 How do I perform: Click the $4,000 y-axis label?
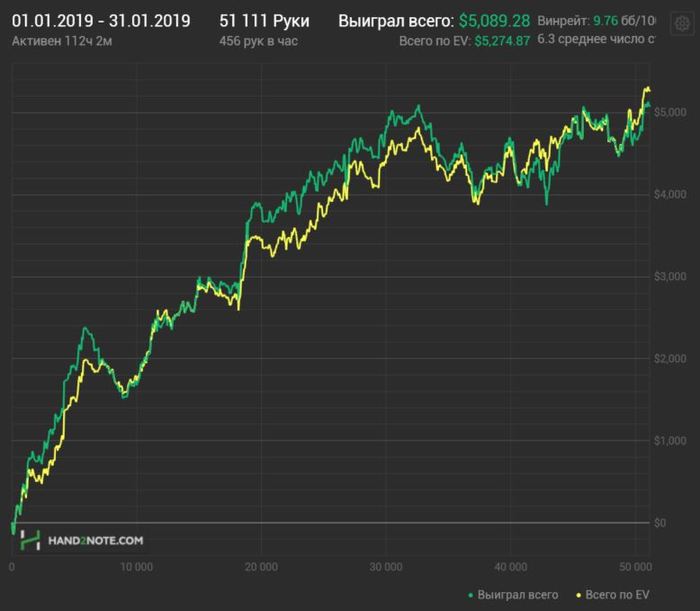coord(670,194)
